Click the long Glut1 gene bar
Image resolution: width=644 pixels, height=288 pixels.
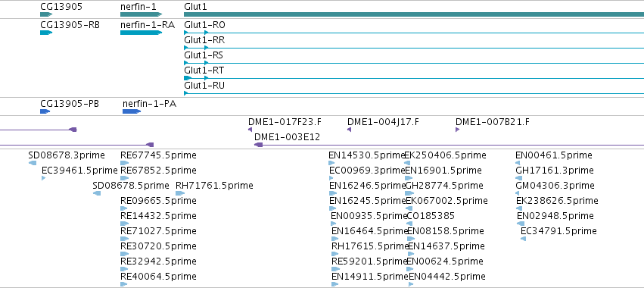click(414, 14)
